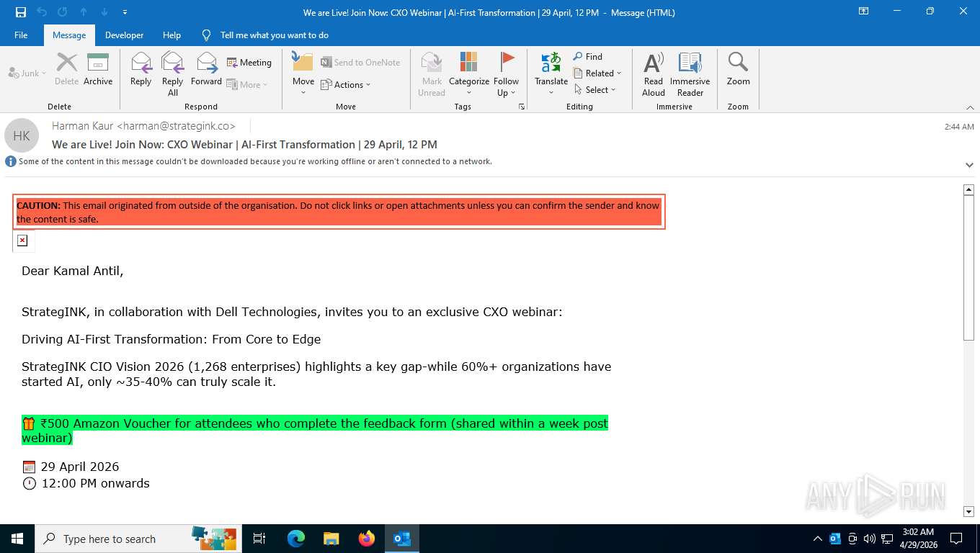Go to Previous Item with the up arrow
The width and height of the screenshot is (980, 553).
click(x=84, y=12)
